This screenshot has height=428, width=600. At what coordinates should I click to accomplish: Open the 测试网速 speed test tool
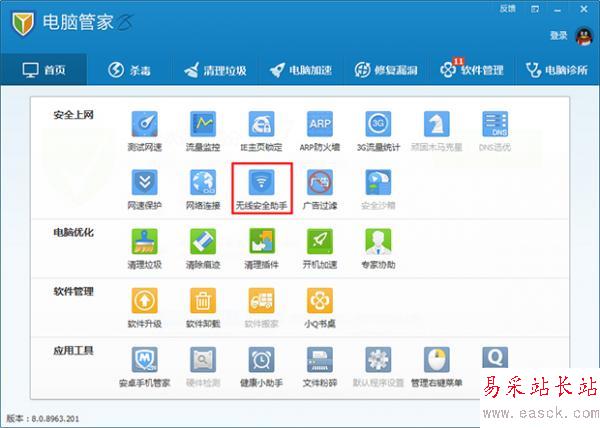tap(145, 131)
